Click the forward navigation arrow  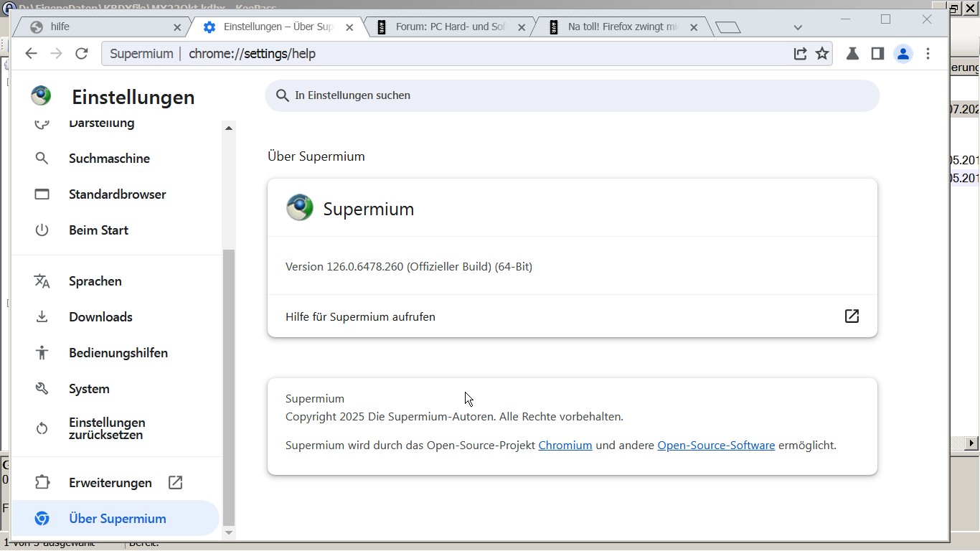click(x=56, y=54)
